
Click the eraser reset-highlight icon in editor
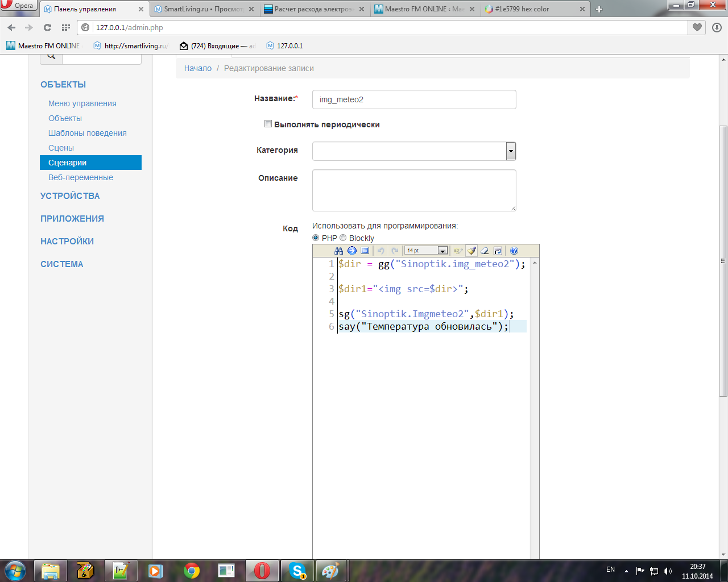485,251
